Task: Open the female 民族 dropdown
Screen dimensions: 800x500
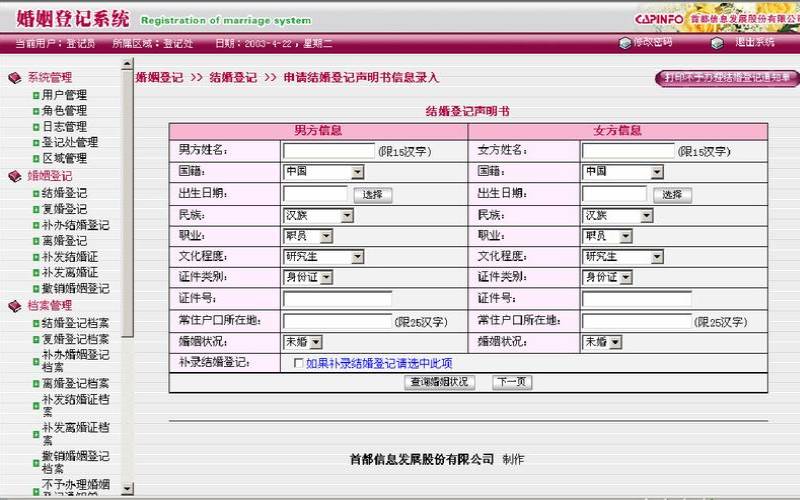Action: point(617,216)
